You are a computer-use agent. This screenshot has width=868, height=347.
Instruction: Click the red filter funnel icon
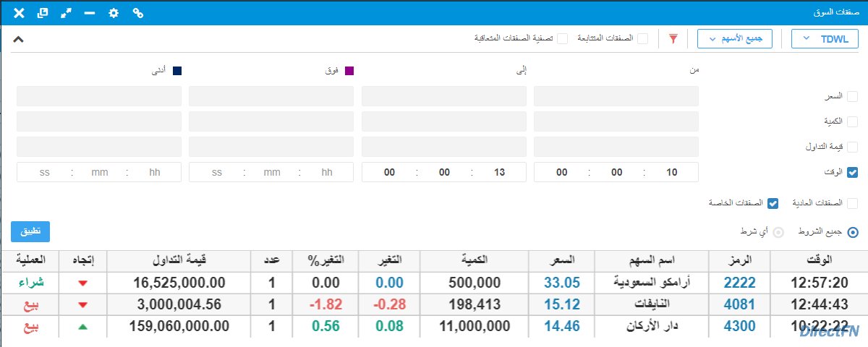click(x=673, y=38)
